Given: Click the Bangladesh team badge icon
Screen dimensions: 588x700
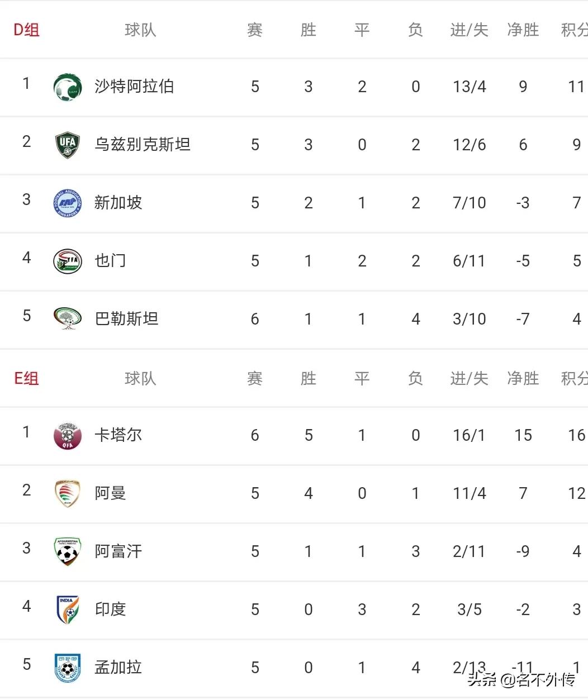Looking at the screenshot, I should (68, 668).
